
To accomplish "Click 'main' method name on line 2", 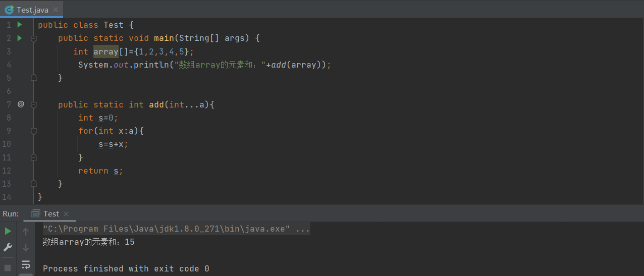I will tap(164, 38).
